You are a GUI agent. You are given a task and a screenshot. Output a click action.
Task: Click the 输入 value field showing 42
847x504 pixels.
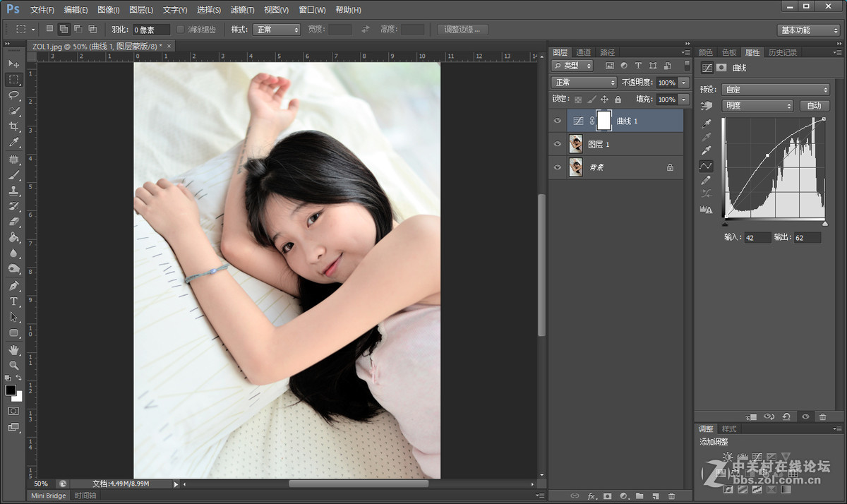tap(758, 238)
